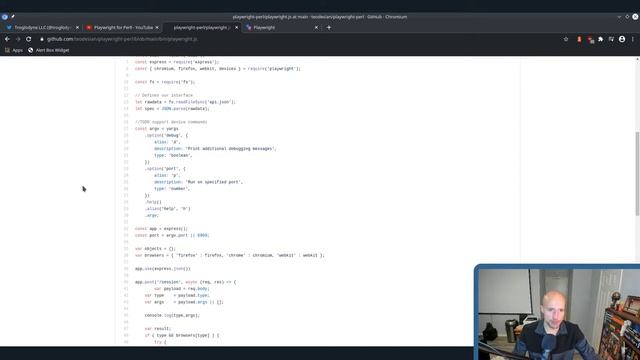Click description 'Run on specified port'
The height and width of the screenshot is (360, 640).
click(198, 182)
